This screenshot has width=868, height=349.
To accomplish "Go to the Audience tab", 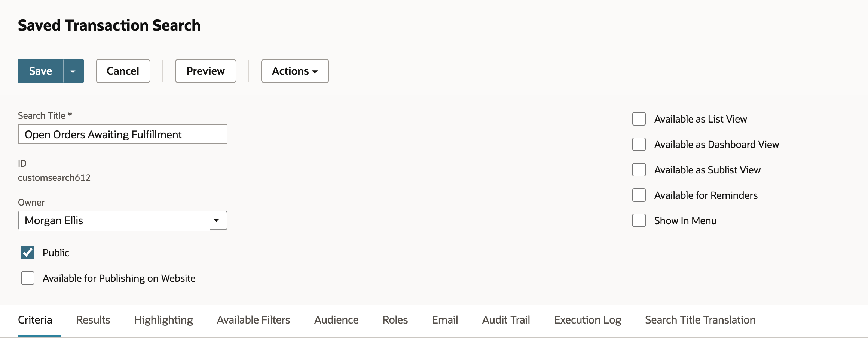I will [336, 320].
